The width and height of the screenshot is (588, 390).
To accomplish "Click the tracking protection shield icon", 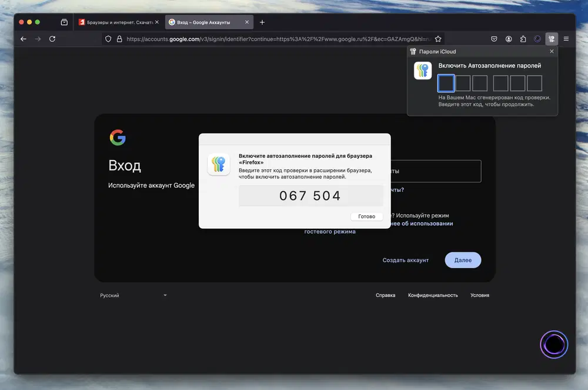I will pos(108,39).
